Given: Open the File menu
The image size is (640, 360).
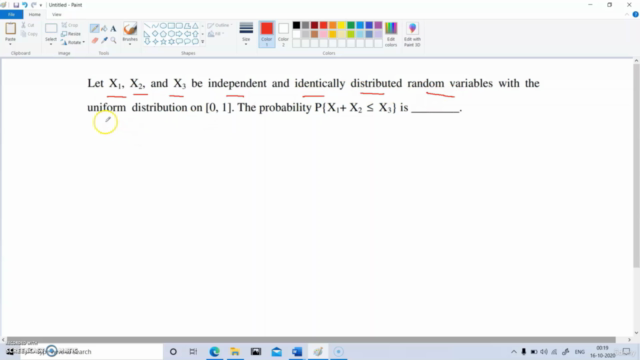Looking at the screenshot, I should click(11, 14).
